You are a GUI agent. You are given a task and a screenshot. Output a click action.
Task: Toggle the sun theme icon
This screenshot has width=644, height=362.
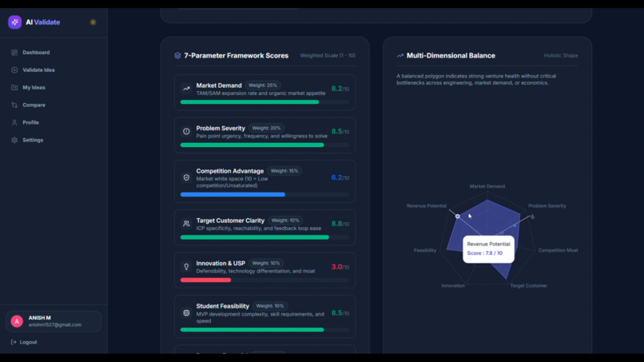coord(93,22)
